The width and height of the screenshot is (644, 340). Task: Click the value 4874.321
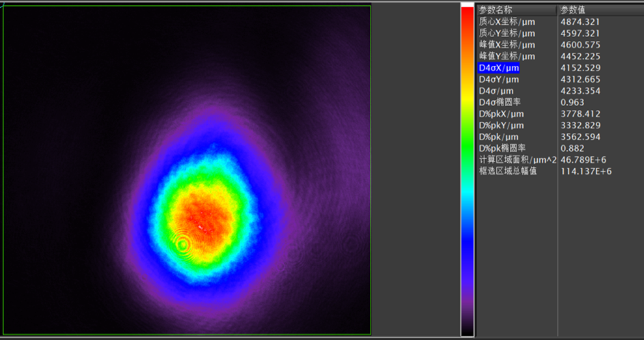pyautogui.click(x=580, y=21)
